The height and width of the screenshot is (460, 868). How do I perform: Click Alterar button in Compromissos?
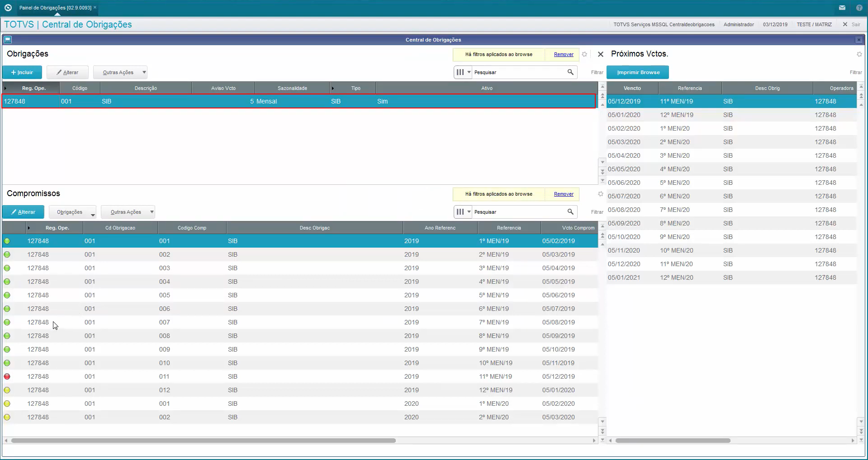point(23,212)
